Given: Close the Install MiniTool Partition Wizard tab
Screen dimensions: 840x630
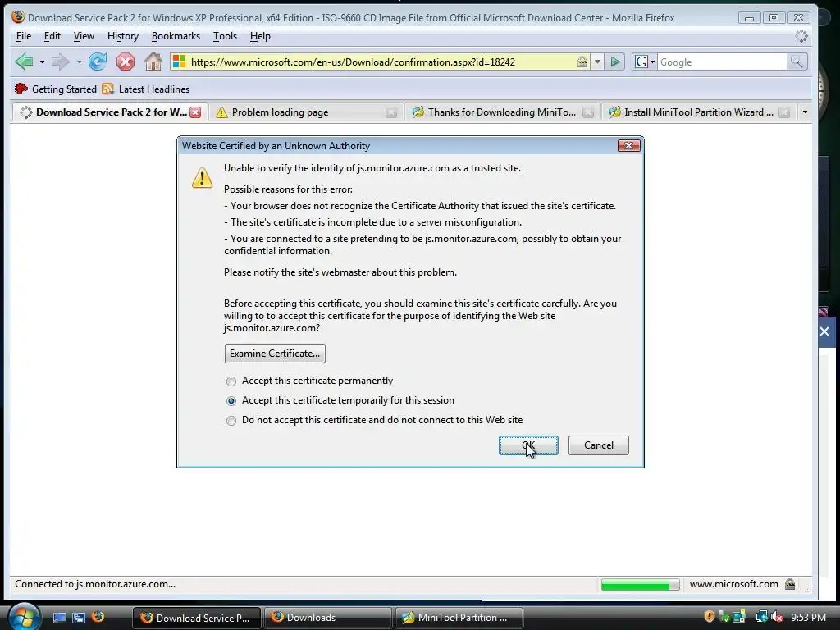Looking at the screenshot, I should tap(784, 112).
